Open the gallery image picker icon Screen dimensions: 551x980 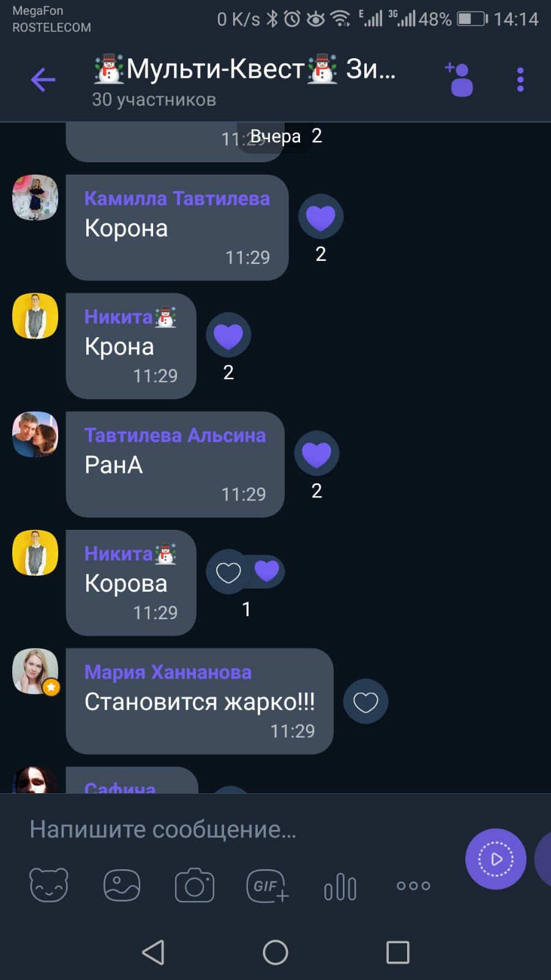point(122,885)
